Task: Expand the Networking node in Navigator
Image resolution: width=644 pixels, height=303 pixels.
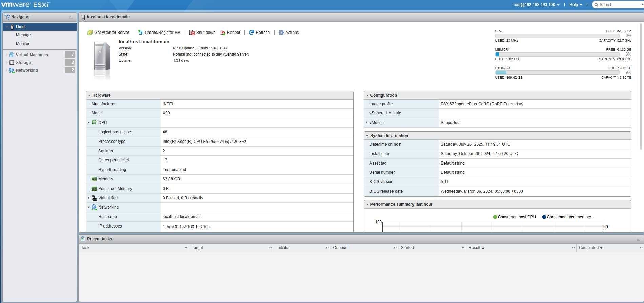Action: [x=7, y=70]
